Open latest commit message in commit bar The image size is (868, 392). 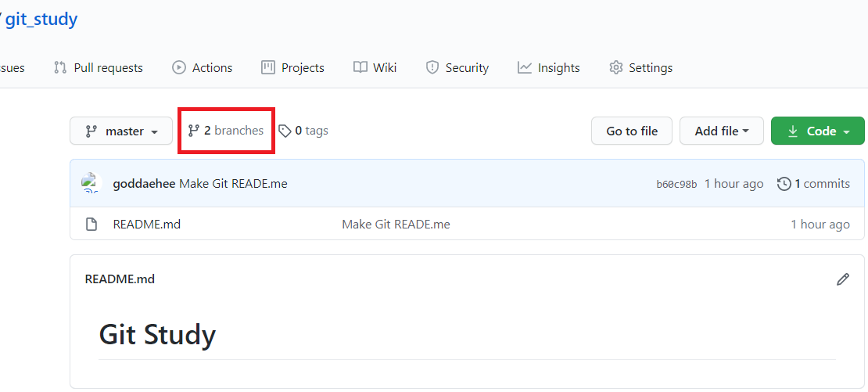click(x=234, y=184)
